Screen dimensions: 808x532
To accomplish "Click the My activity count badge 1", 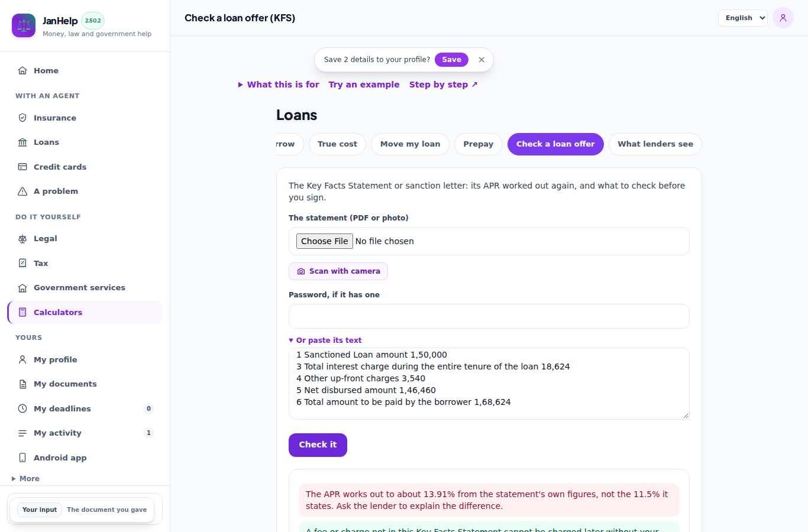I will (x=148, y=433).
